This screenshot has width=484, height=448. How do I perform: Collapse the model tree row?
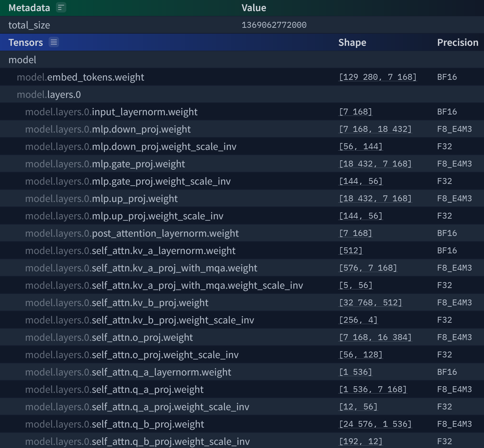pyautogui.click(x=242, y=60)
